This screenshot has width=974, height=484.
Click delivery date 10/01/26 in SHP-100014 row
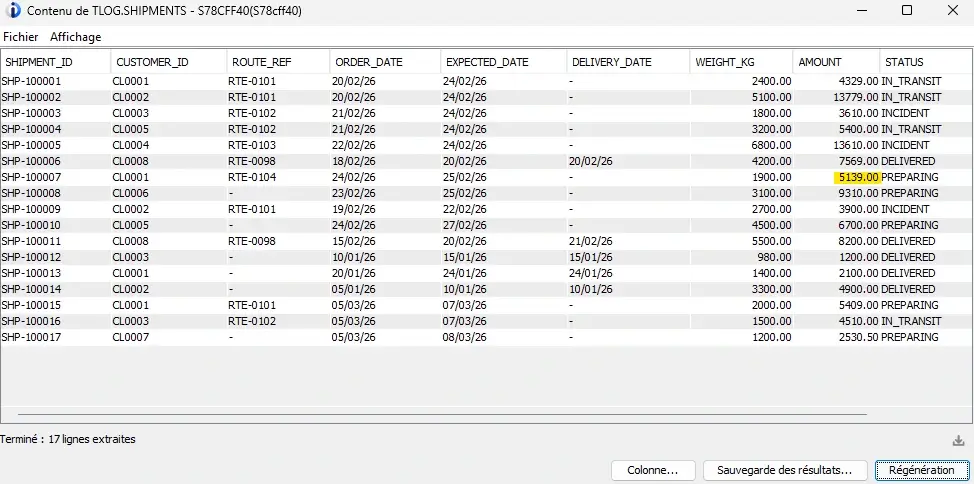[x=591, y=289]
